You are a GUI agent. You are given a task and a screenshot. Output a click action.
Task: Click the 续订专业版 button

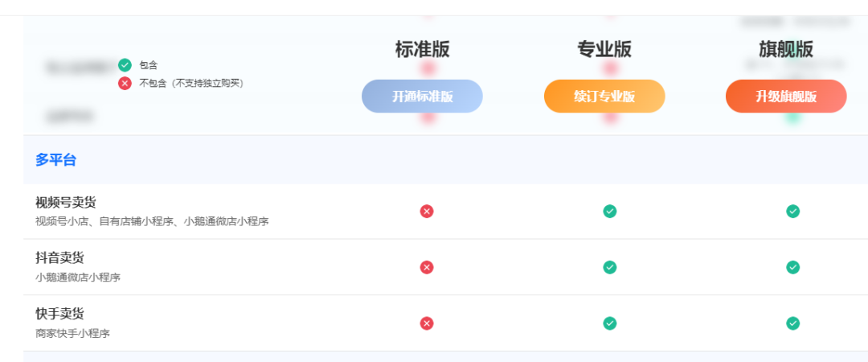click(604, 97)
